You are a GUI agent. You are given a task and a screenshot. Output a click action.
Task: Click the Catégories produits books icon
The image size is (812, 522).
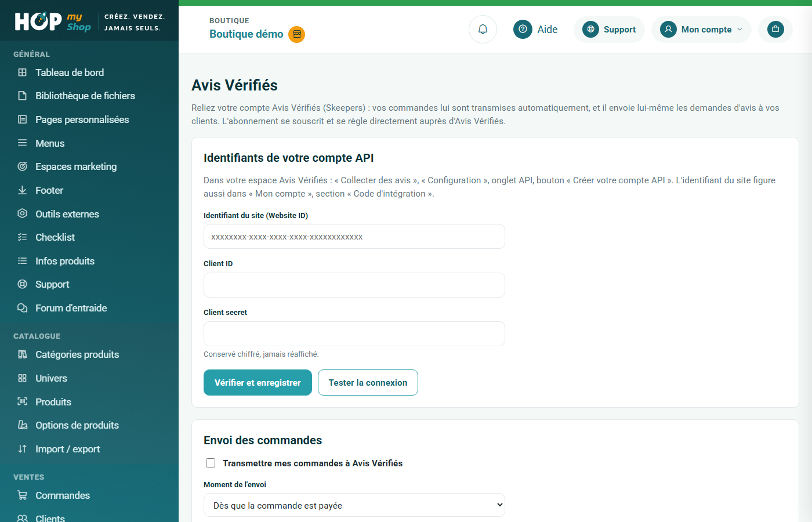click(23, 354)
